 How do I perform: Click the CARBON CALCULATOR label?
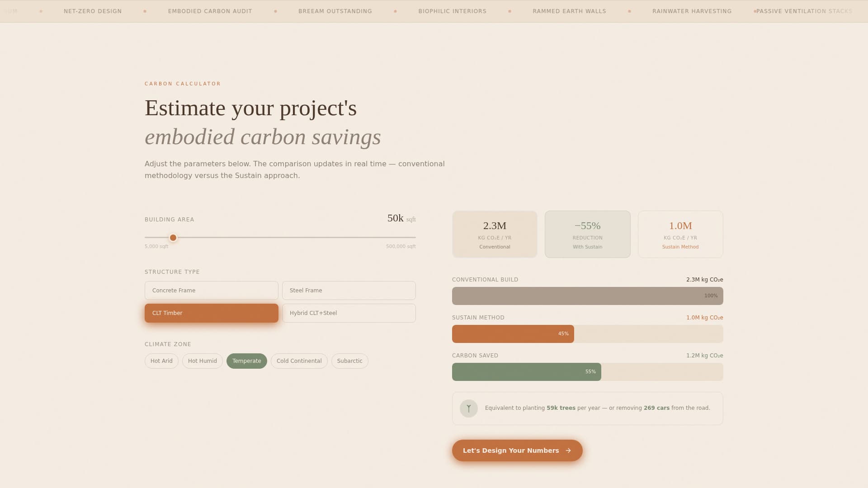[182, 84]
